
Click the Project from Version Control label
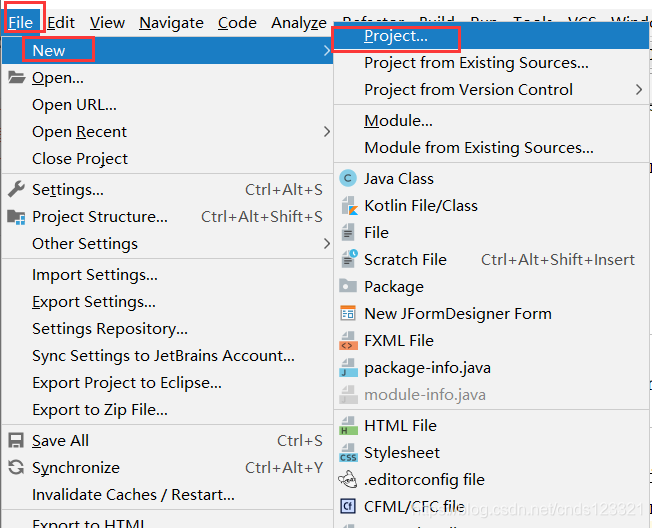(x=468, y=90)
